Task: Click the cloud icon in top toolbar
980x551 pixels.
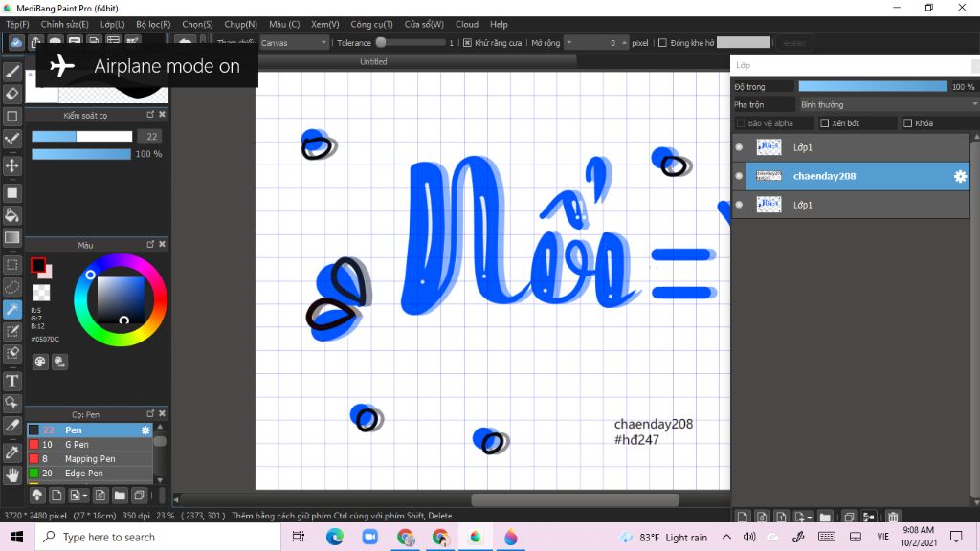Action: (x=15, y=42)
